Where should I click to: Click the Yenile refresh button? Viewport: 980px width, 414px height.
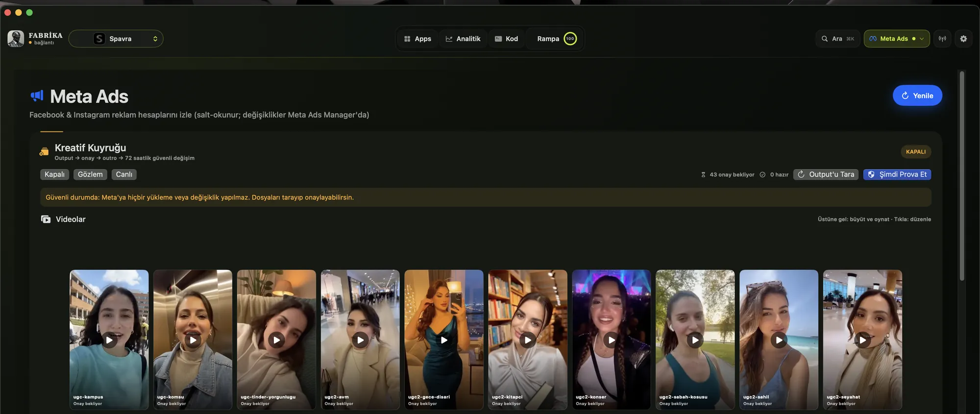(917, 96)
